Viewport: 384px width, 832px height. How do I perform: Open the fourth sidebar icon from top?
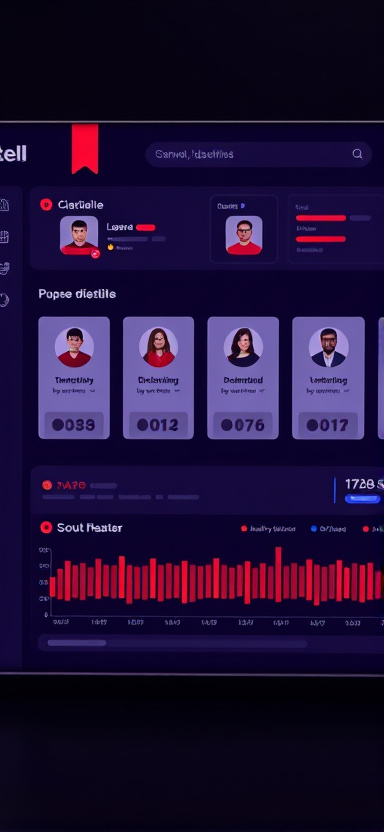[x=4, y=300]
